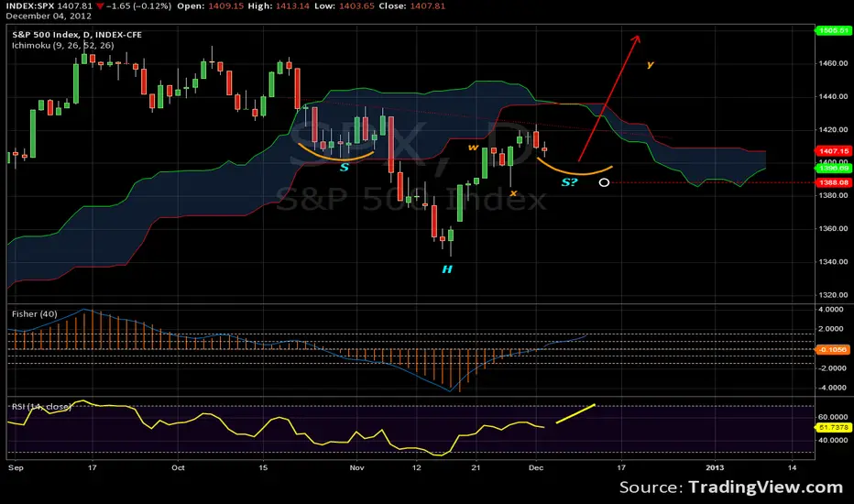
Task: Click the green 1396.09 price label
Action: point(833,169)
